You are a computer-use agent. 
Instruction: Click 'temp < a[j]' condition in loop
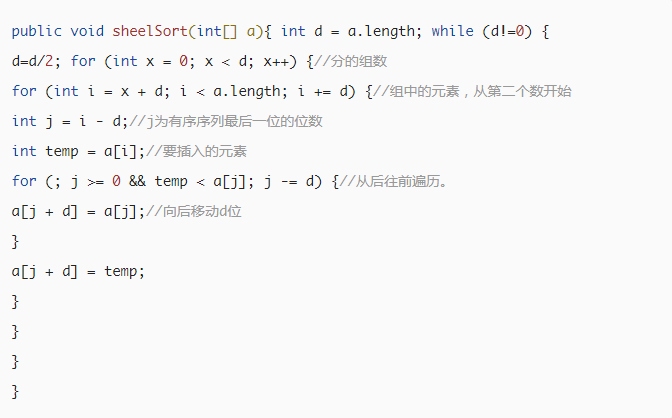(x=200, y=182)
